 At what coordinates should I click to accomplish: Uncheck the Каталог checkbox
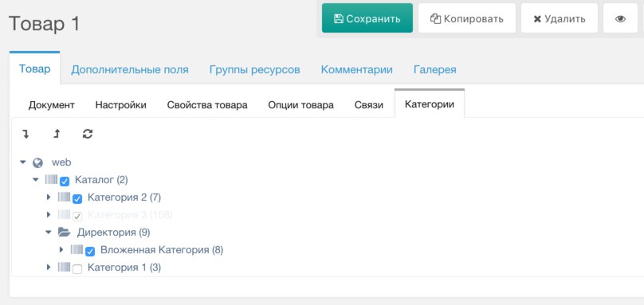tap(65, 182)
